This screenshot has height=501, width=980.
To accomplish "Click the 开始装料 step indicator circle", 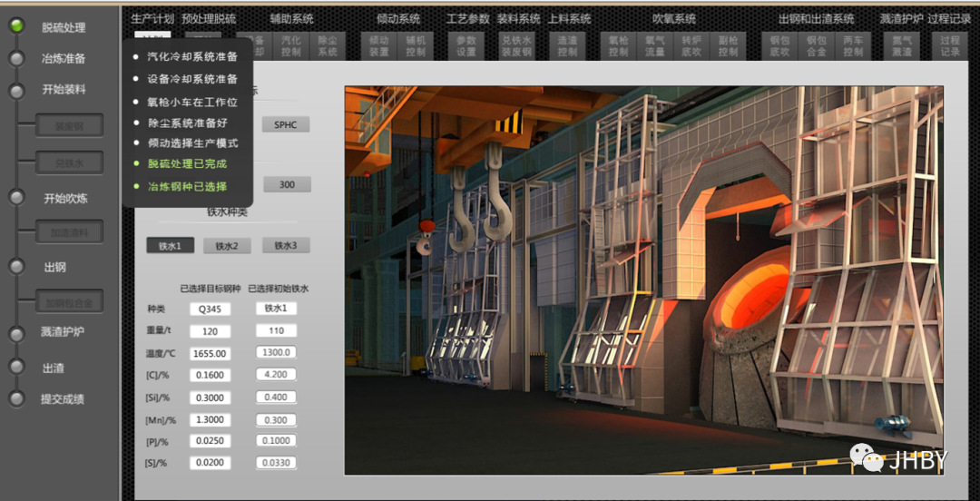I will click(16, 90).
